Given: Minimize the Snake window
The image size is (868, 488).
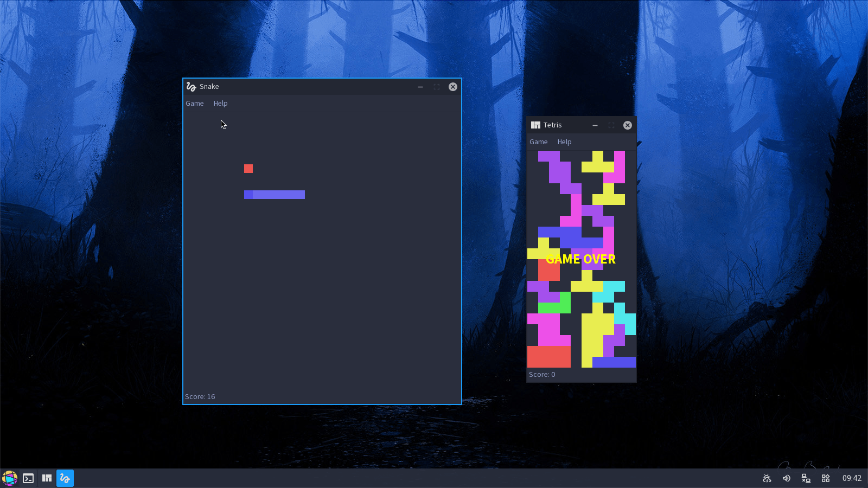Looking at the screenshot, I should [420, 87].
